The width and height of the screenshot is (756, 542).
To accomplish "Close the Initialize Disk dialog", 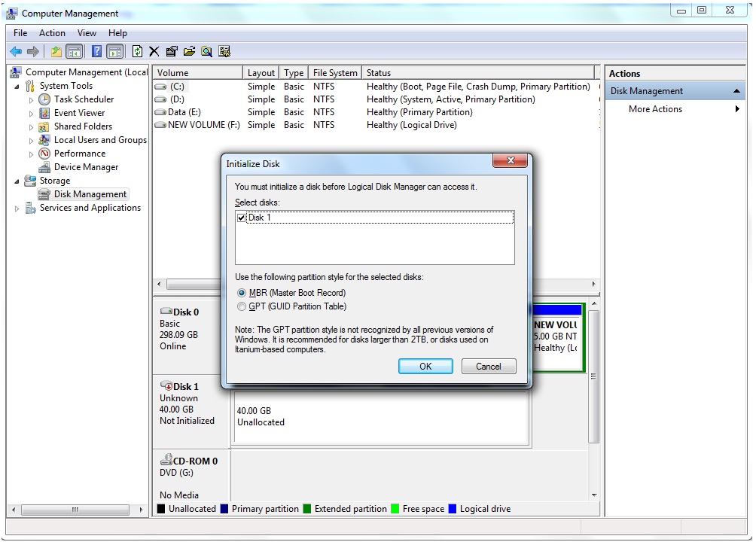I will click(x=511, y=160).
